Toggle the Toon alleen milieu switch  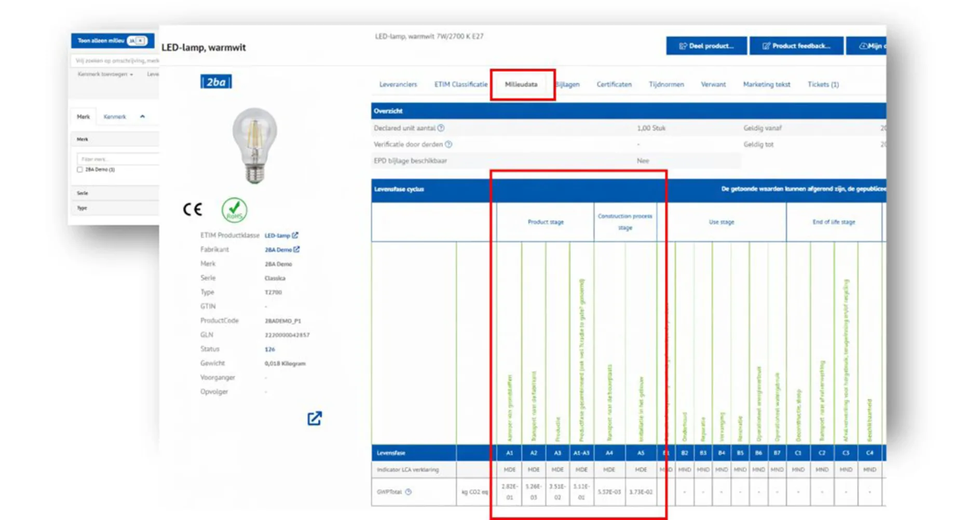click(137, 40)
